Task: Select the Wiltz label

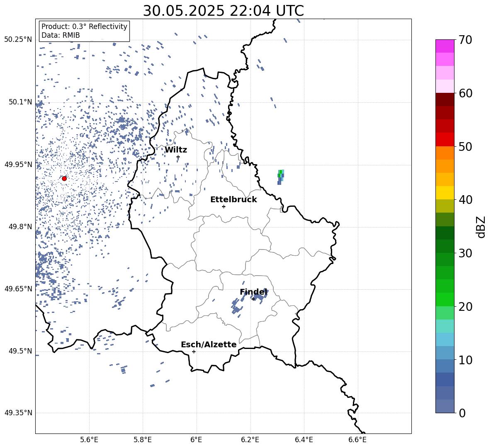Action: pos(176,150)
